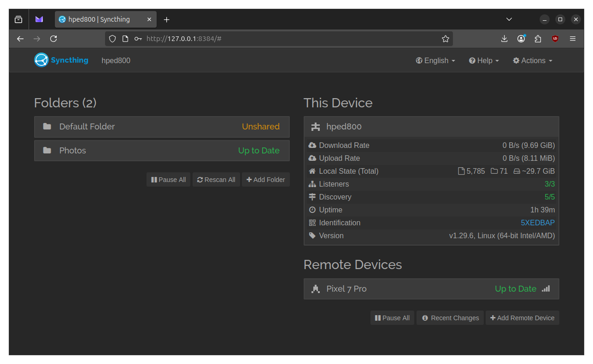Click the Photos Up to Date status
Viewport: 593px width, 364px height.
259,151
